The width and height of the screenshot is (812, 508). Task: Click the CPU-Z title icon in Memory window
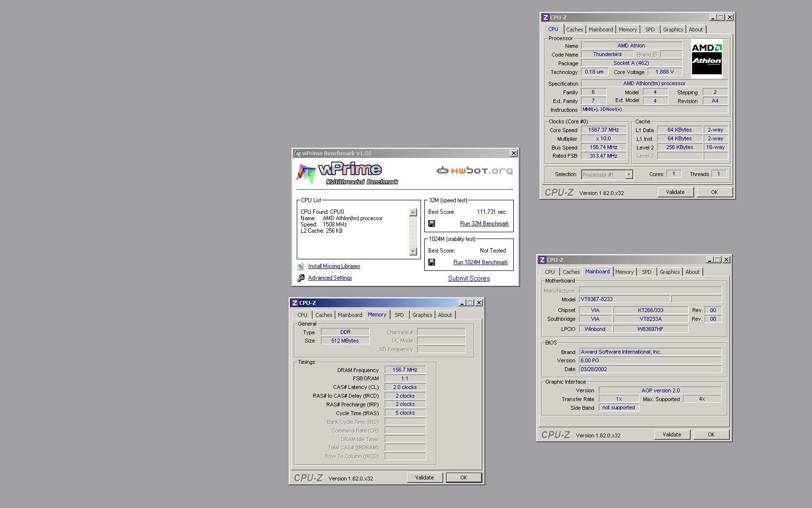(294, 303)
